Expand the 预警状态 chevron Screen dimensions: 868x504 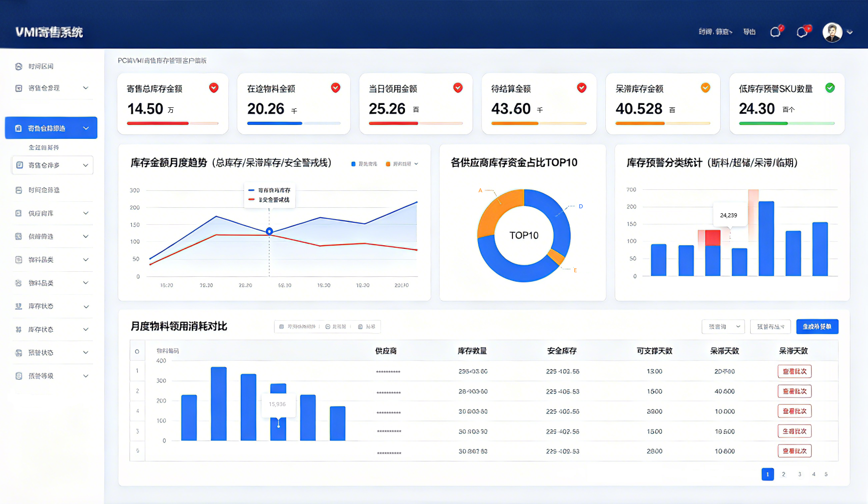86,353
